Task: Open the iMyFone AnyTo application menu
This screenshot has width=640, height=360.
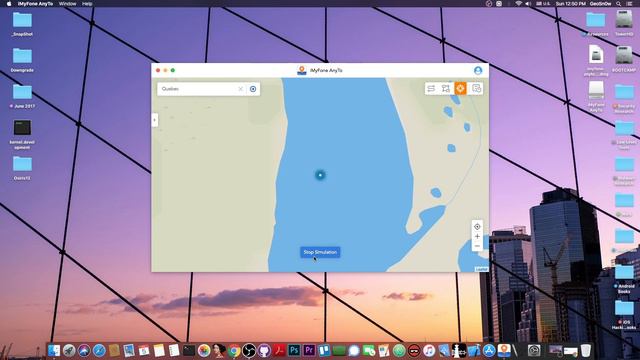Action: [35, 4]
